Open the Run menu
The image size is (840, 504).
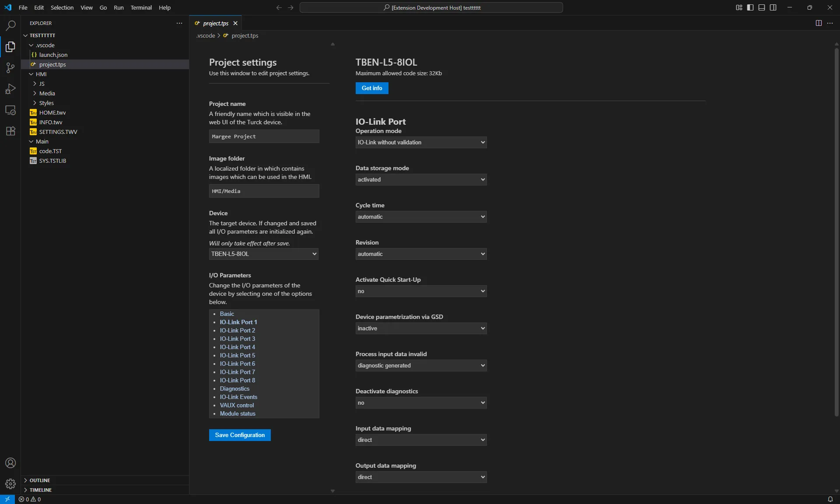(119, 7)
